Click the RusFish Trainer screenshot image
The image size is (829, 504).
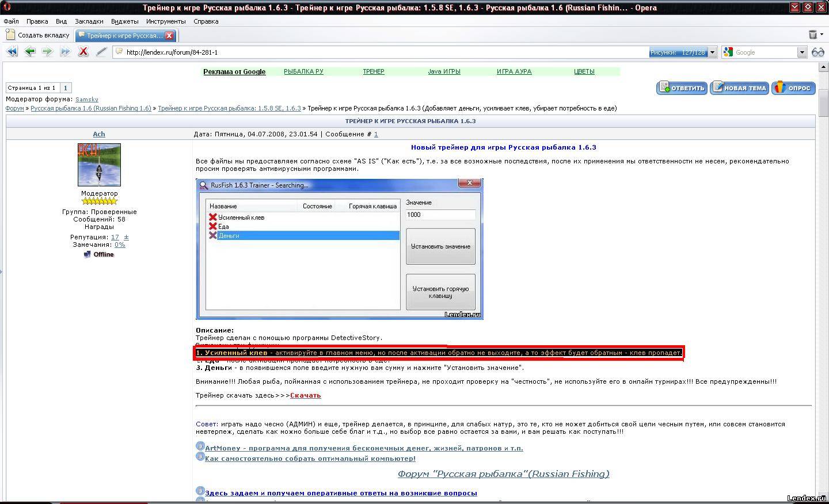coord(340,249)
